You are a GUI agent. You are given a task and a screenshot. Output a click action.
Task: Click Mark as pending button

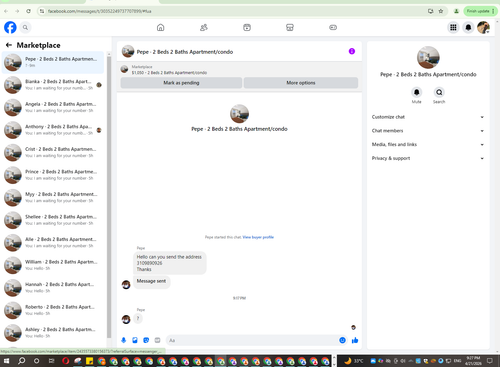pyautogui.click(x=181, y=83)
